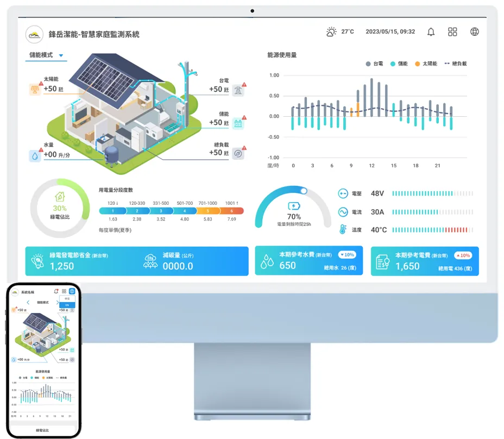Click the phone's logo next to 系統名稱

15,292
